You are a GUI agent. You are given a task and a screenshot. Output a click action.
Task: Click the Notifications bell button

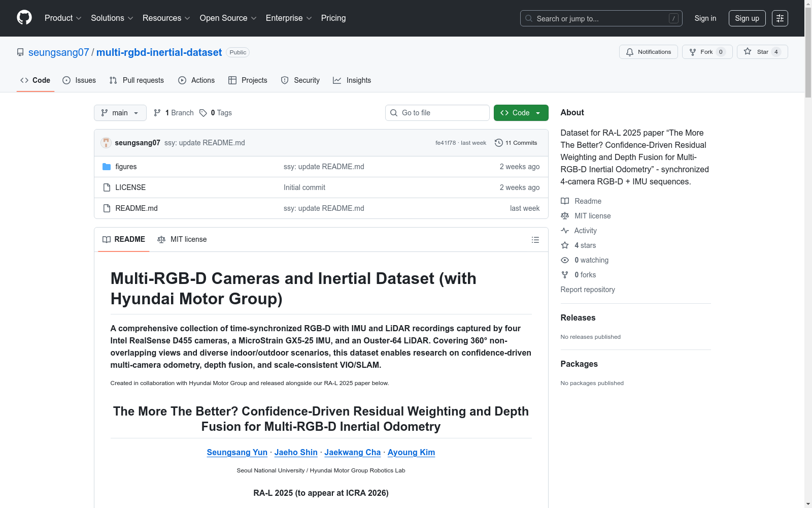[649, 52]
